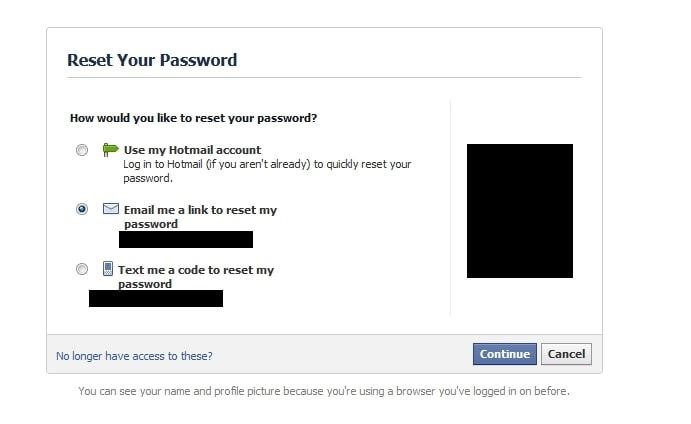The height and width of the screenshot is (424, 691).
Task: Click the mobile phone icon
Action: pyautogui.click(x=108, y=269)
